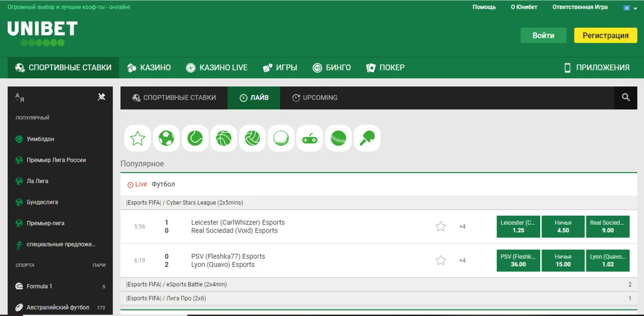The height and width of the screenshot is (316, 644).
Task: Open search with the magnifier icon
Action: [x=626, y=98]
